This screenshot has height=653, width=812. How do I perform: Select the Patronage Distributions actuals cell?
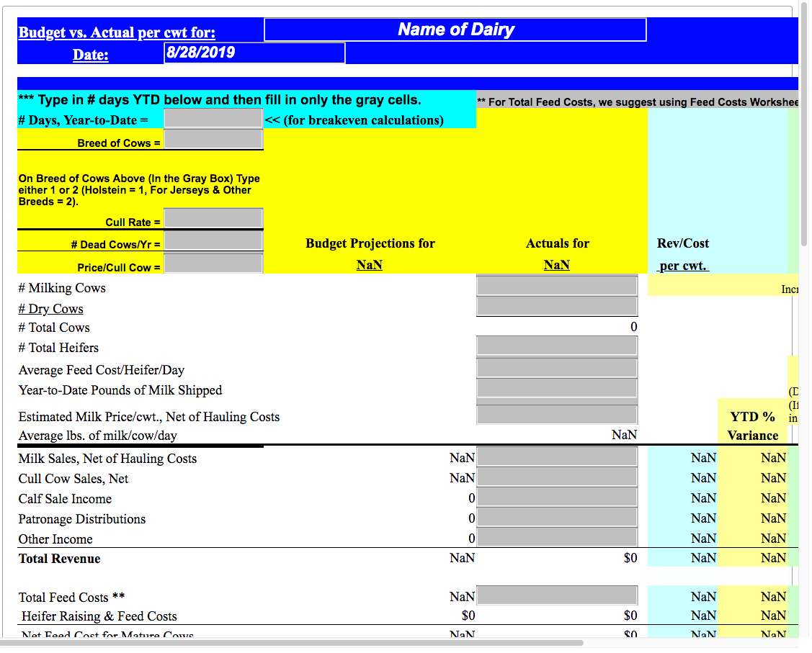click(x=557, y=518)
